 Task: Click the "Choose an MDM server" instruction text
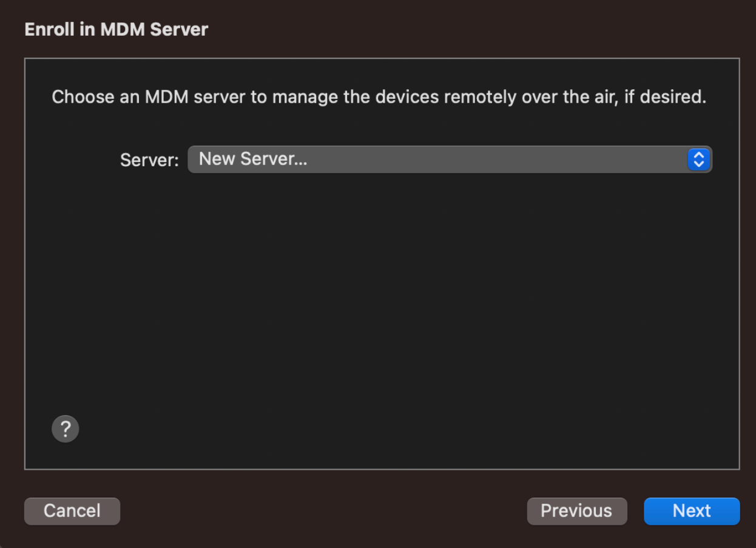[x=379, y=97]
